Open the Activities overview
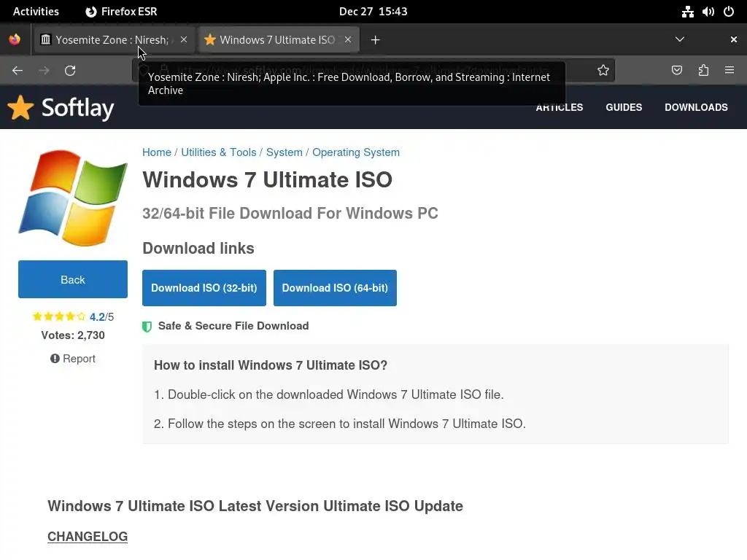This screenshot has width=747, height=560. click(36, 12)
